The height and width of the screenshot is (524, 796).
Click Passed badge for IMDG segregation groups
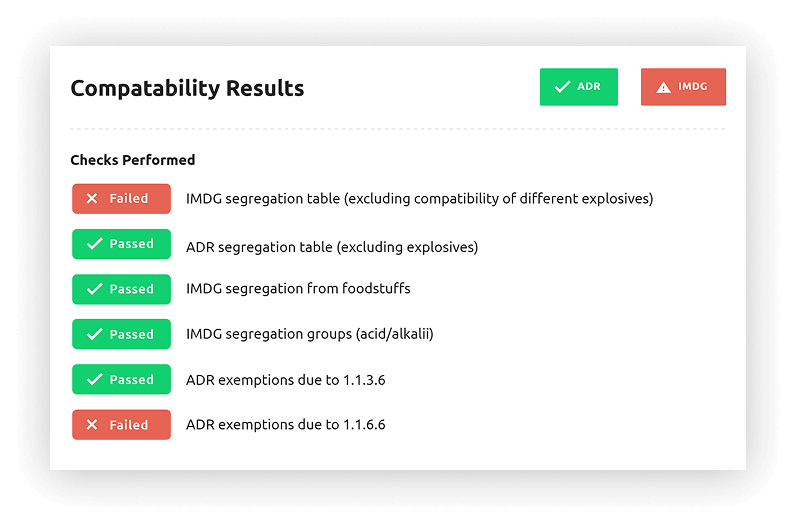121,334
